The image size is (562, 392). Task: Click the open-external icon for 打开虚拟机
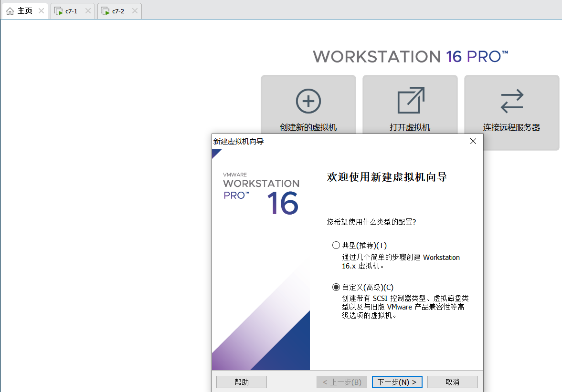[x=411, y=100]
